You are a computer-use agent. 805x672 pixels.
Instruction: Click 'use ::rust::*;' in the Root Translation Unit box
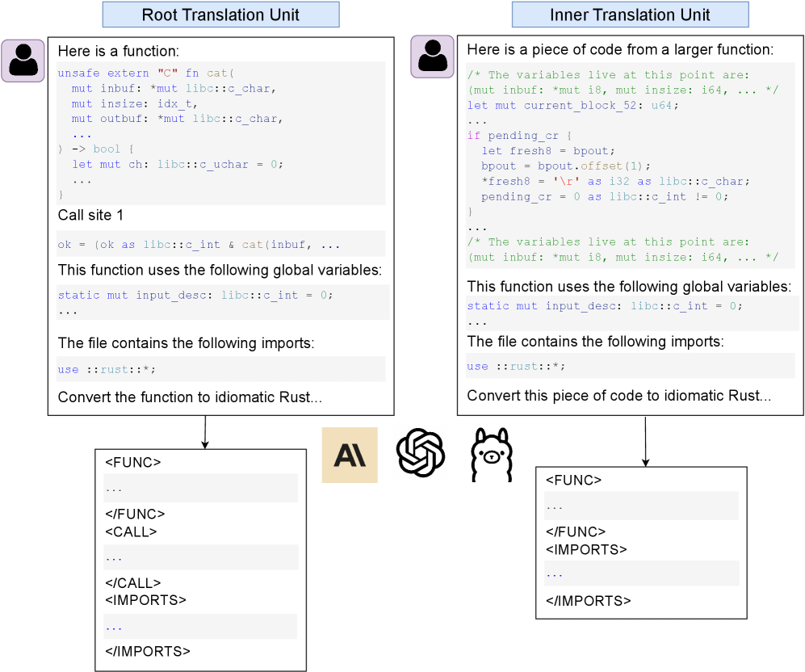(107, 369)
